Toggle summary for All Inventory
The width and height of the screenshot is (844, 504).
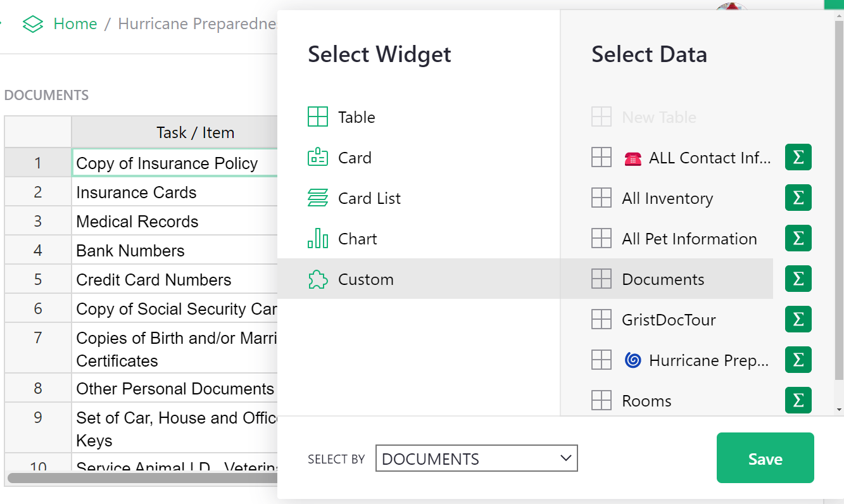pos(798,198)
